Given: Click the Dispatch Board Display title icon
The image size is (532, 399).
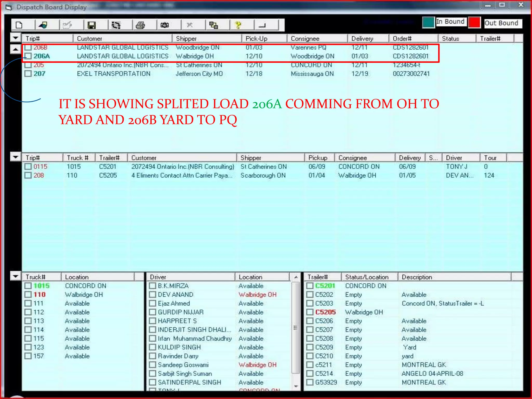Looking at the screenshot, I should [9, 8].
